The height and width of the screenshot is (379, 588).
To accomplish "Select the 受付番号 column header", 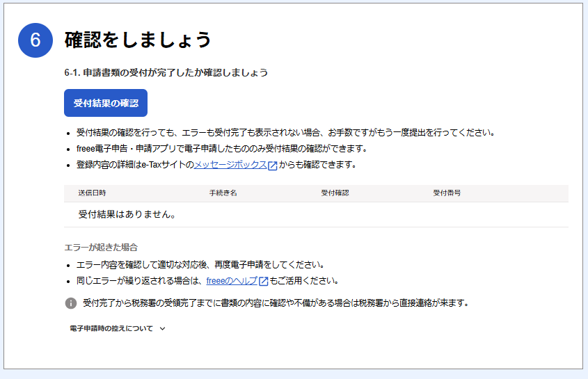I will pyautogui.click(x=447, y=193).
